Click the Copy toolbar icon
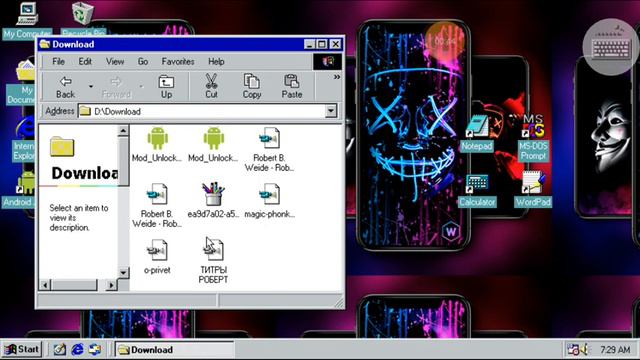This screenshot has height=360, width=640. coord(251,87)
